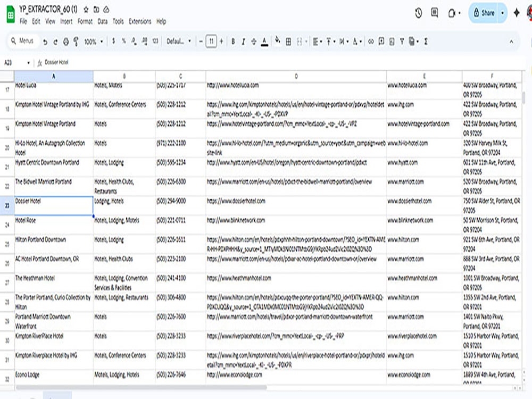Open the more number formats 123 menu
532x399 pixels.
(x=155, y=41)
